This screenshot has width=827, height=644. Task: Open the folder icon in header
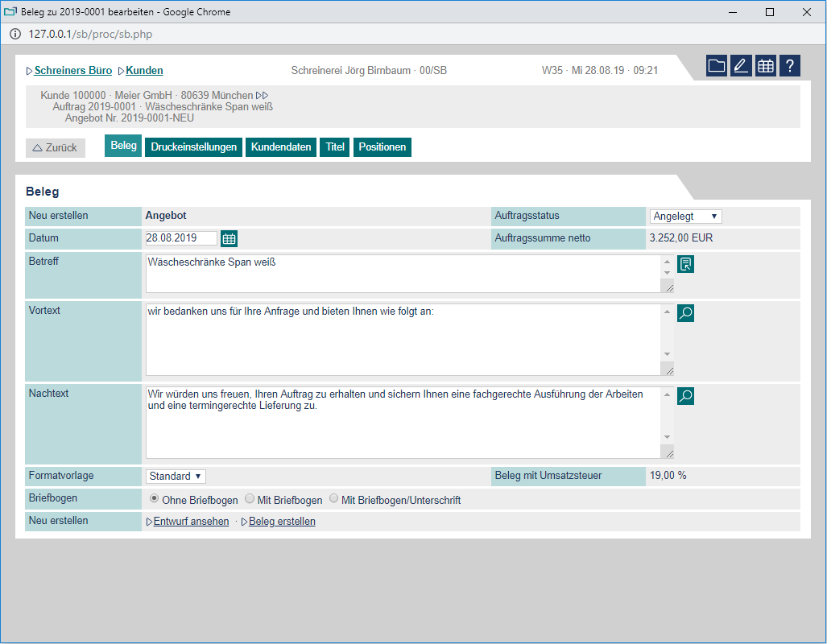point(717,66)
